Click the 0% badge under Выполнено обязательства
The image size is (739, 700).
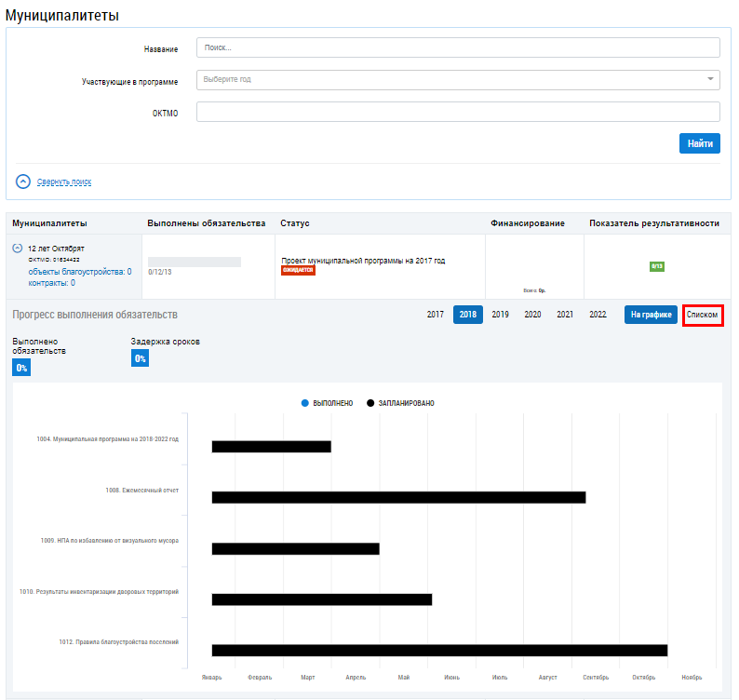click(21, 368)
